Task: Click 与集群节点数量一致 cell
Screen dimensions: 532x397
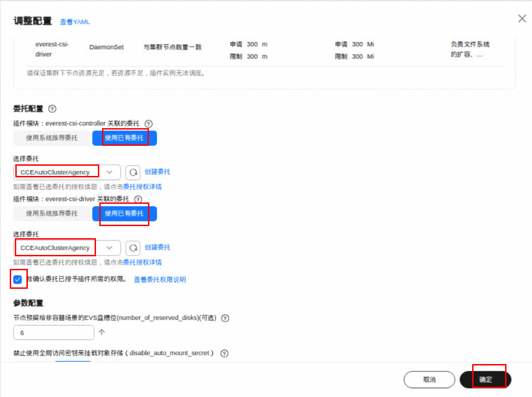Action: point(173,47)
